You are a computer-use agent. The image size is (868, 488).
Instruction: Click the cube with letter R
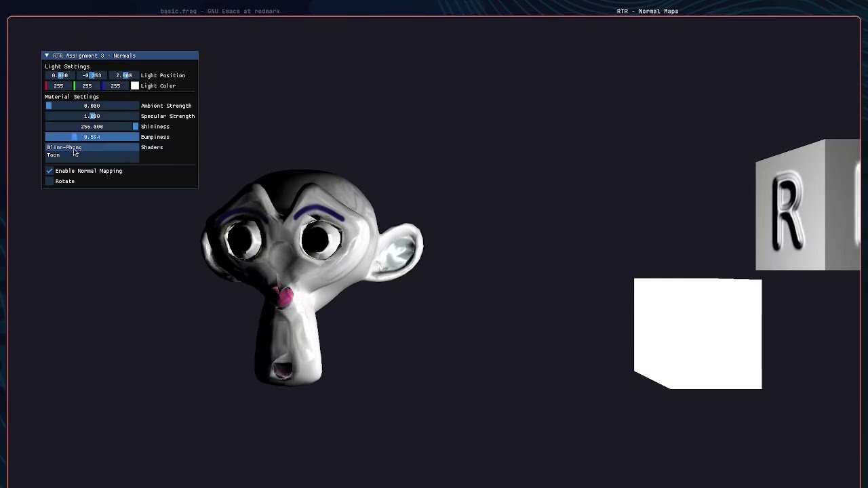click(808, 205)
